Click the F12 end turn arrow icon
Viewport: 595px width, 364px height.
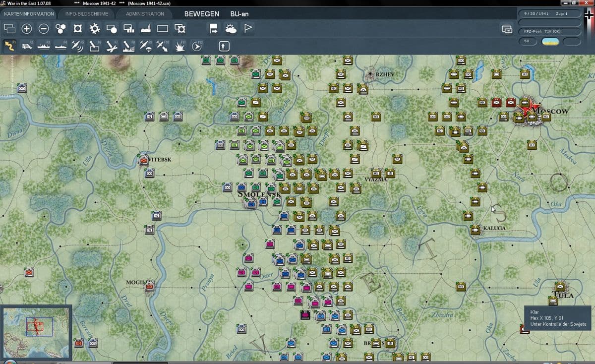[197, 46]
